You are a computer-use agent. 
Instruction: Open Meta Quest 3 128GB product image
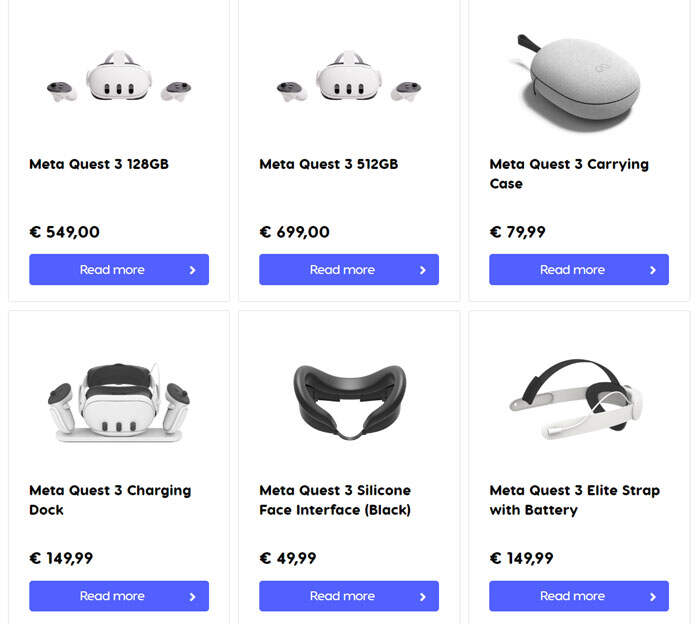(119, 78)
